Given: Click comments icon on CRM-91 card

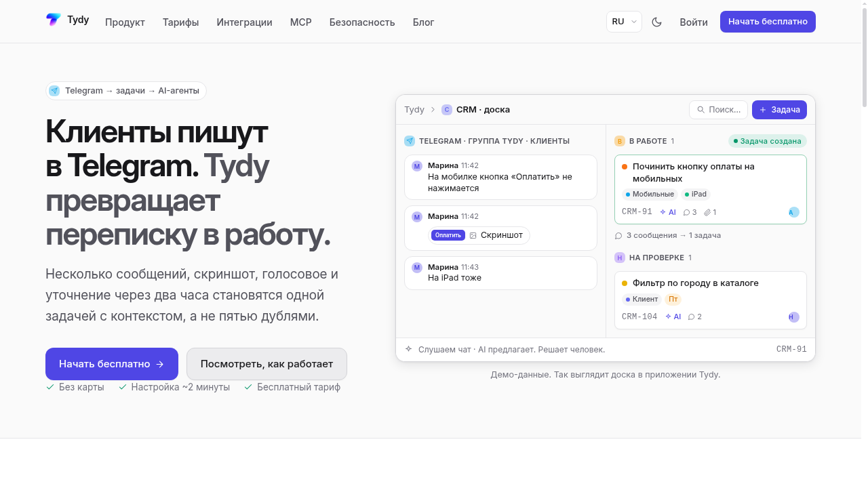Looking at the screenshot, I should tap(686, 212).
